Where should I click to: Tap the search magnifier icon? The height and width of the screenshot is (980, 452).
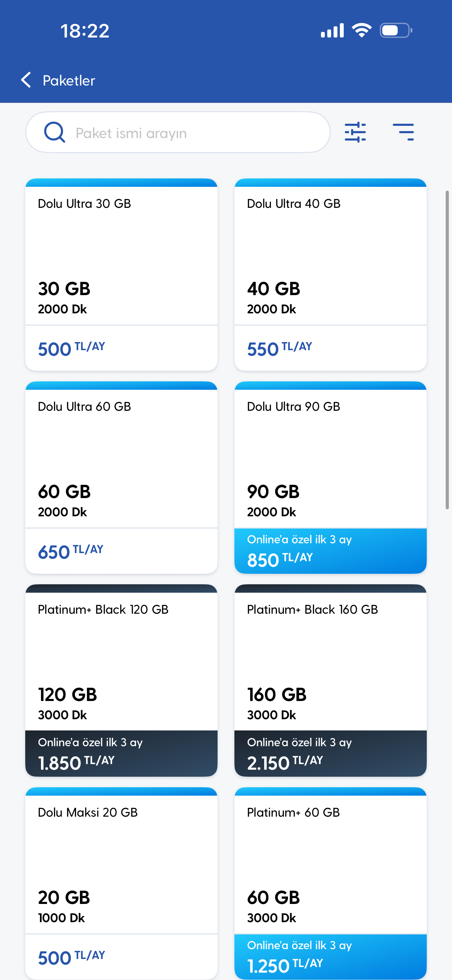pyautogui.click(x=54, y=132)
